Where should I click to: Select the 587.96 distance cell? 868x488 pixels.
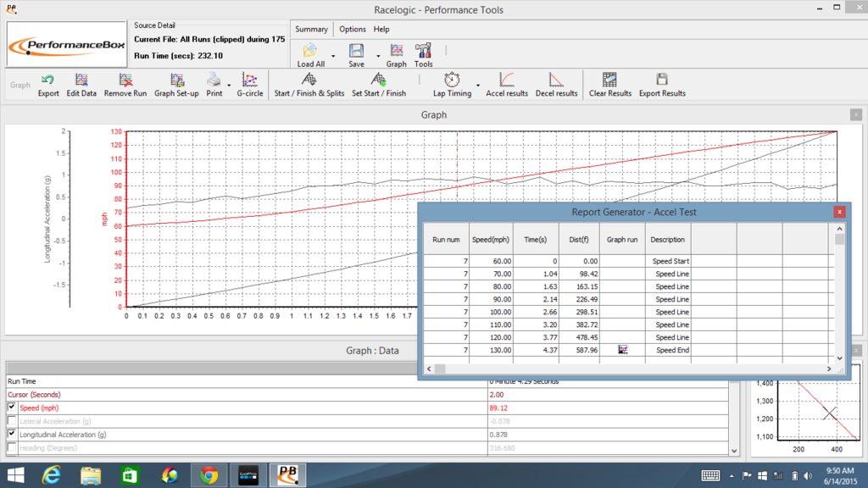tap(578, 350)
